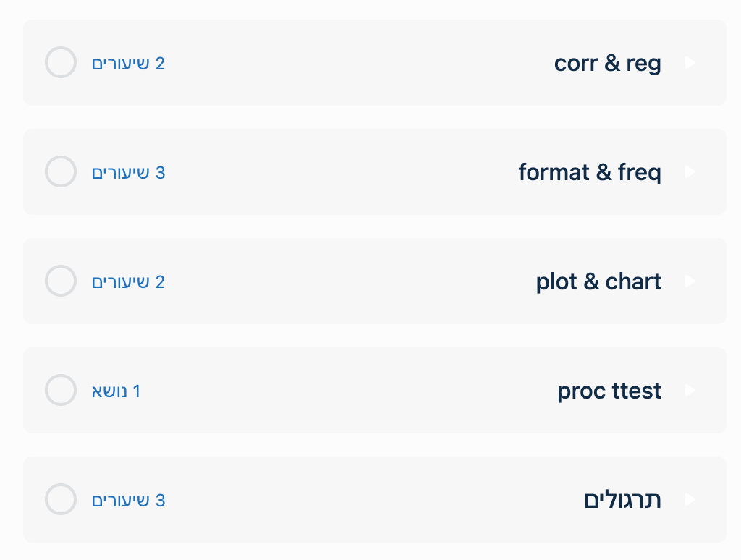This screenshot has height=560, width=741.
Task: Mark proc ttest section circle
Action: [61, 390]
